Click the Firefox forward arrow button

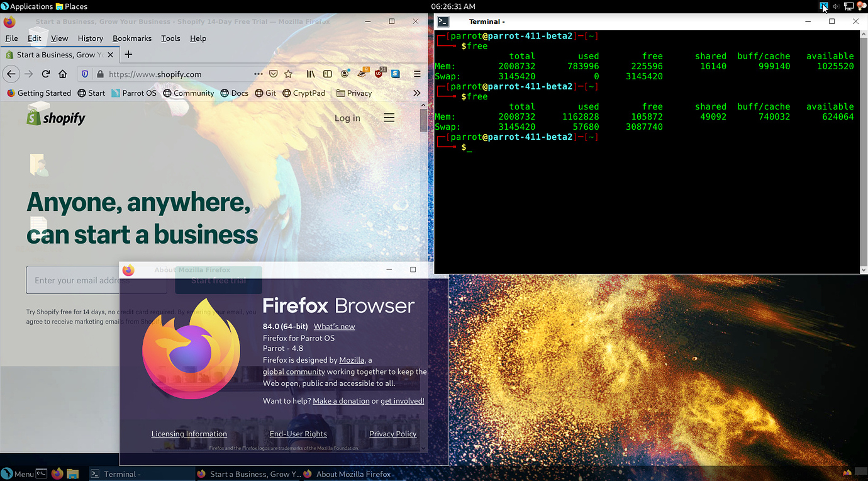tap(28, 74)
